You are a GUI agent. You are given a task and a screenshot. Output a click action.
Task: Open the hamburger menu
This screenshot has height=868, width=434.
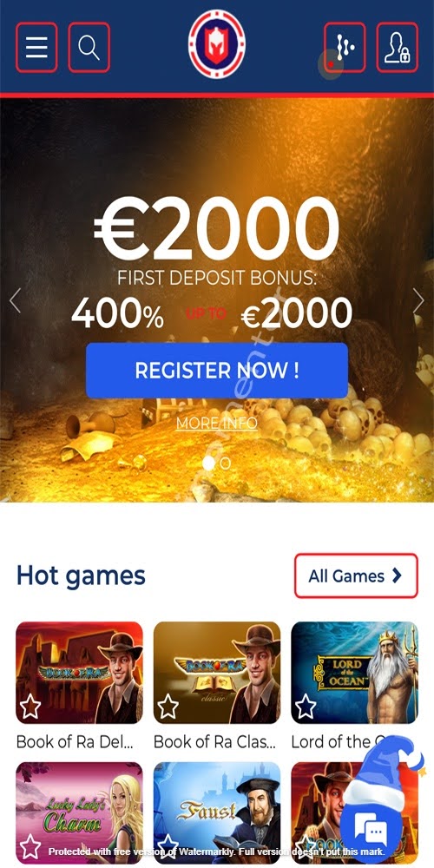[36, 48]
